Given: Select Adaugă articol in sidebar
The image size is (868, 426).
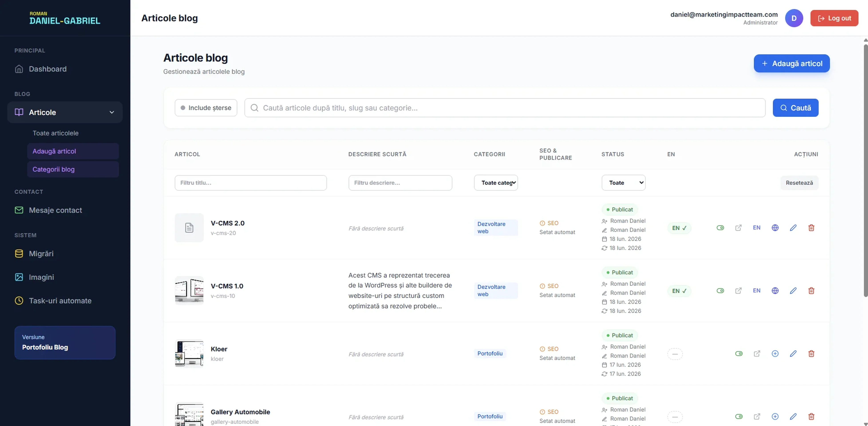Looking at the screenshot, I should click(x=73, y=151).
